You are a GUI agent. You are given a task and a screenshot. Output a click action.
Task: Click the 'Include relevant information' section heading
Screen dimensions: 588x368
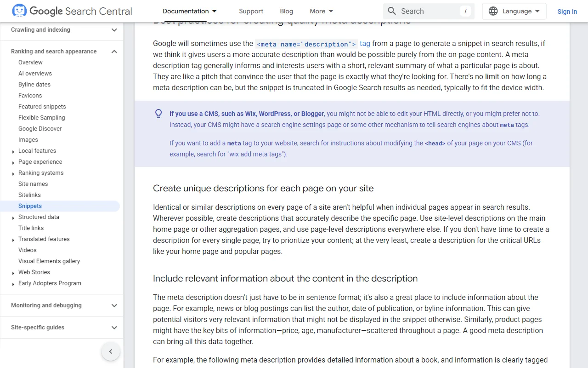(x=285, y=279)
